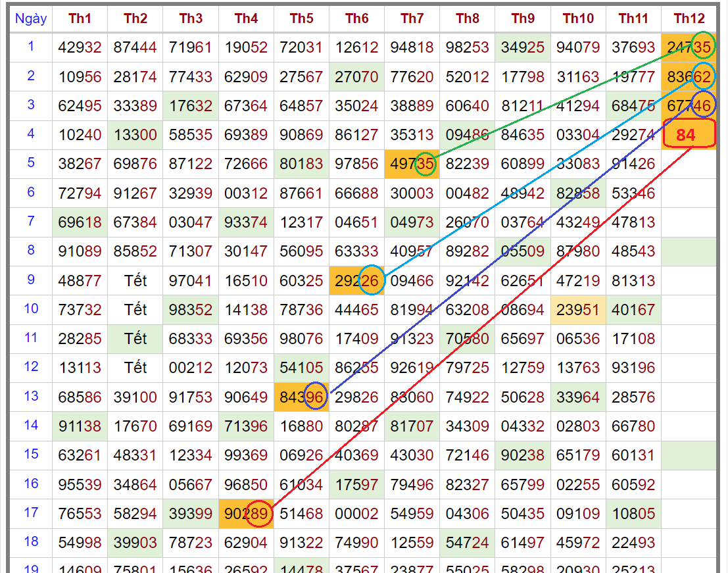This screenshot has height=573, width=728.
Task: Select the red-circled cell 90289
Action: (246, 513)
